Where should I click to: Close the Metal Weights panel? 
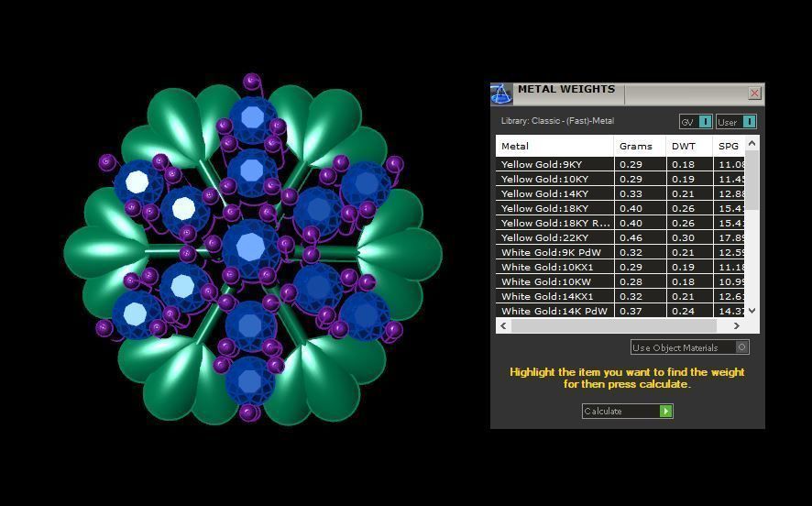point(754,93)
